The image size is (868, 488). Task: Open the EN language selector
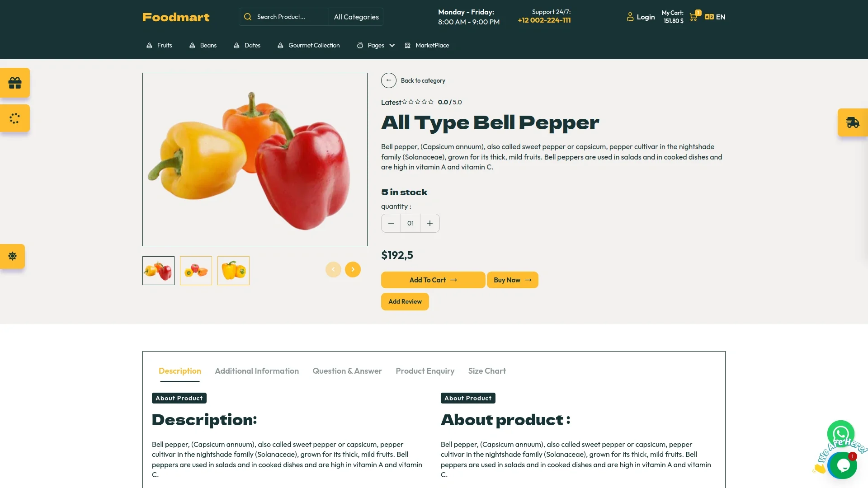(x=715, y=17)
